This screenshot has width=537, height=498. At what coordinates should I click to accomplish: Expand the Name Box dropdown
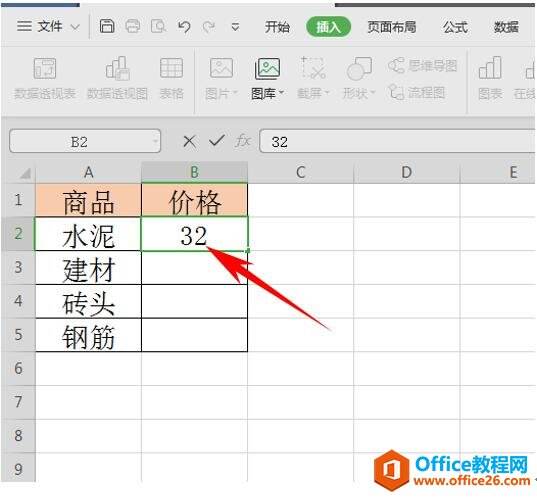coord(155,141)
